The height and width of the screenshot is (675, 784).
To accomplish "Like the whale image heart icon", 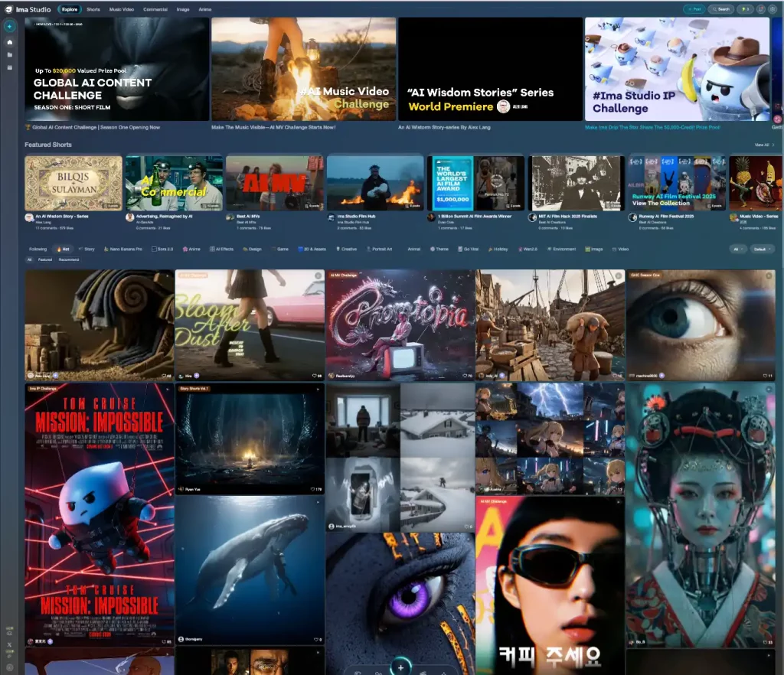I will click(x=318, y=639).
